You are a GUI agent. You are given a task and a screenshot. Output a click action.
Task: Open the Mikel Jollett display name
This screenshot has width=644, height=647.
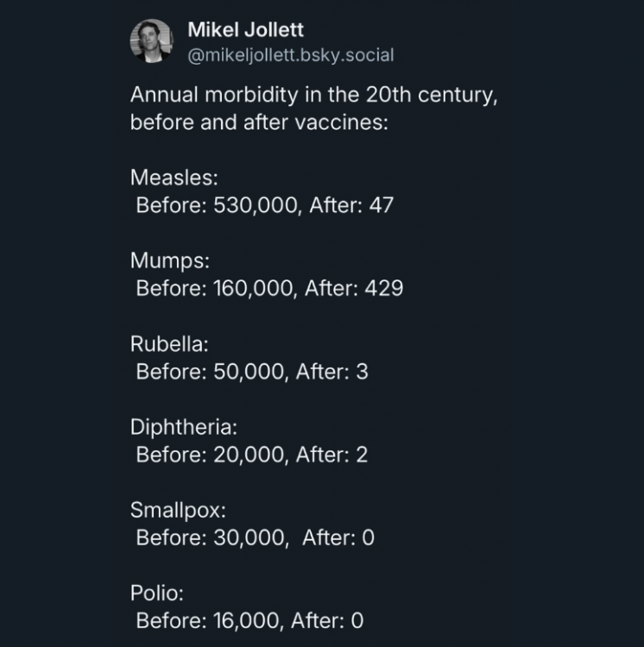[245, 30]
